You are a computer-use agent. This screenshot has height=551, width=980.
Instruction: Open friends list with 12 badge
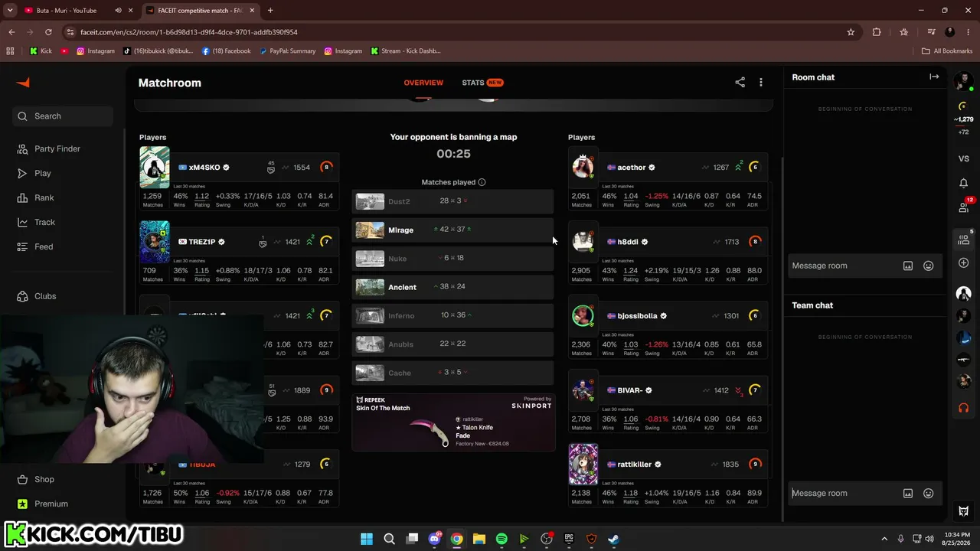point(965,206)
